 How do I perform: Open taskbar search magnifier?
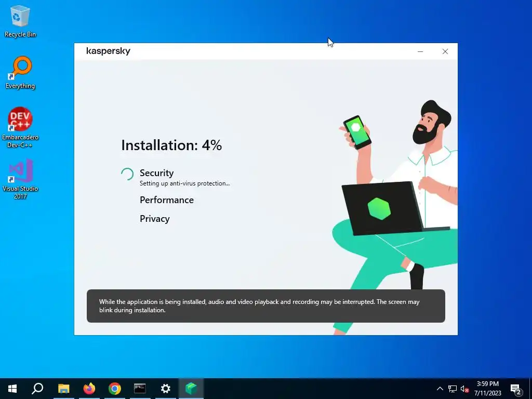pyautogui.click(x=37, y=389)
